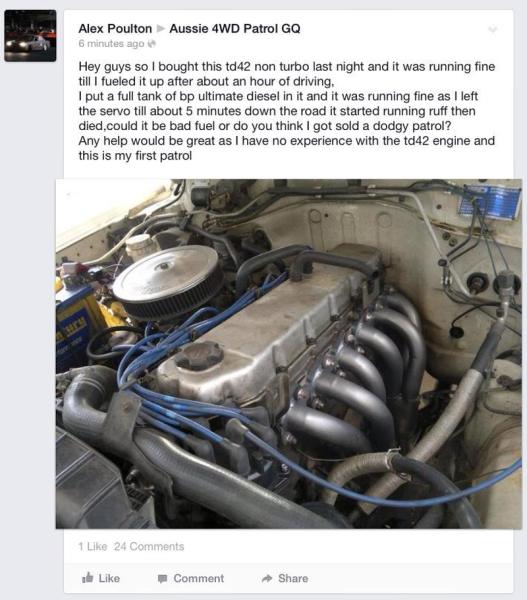Click the 'Like' text label
527x600 pixels.
(109, 578)
